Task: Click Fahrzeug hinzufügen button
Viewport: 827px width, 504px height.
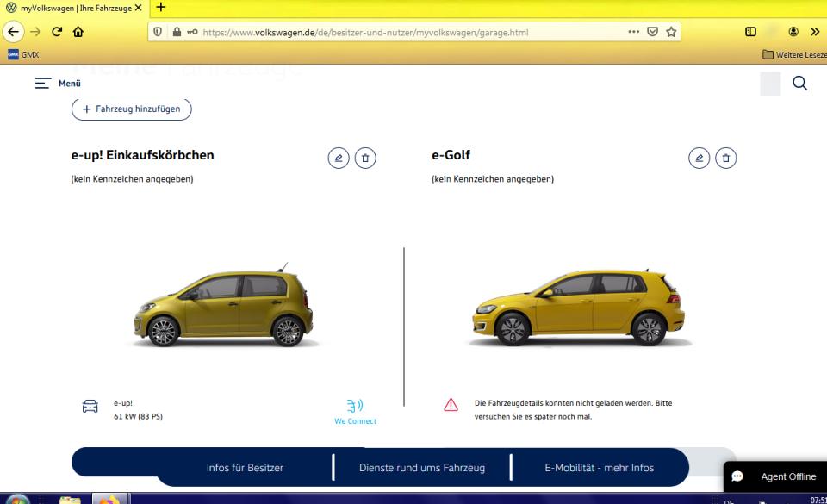Action: pyautogui.click(x=131, y=109)
